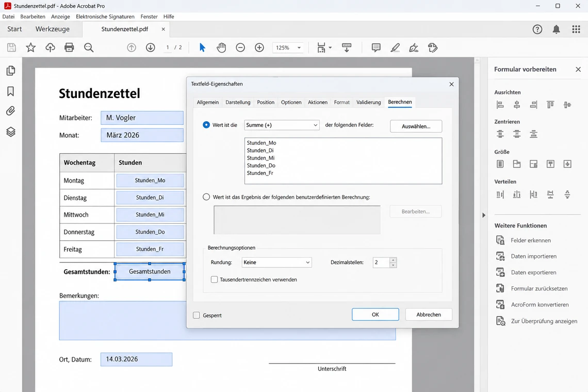Confirm the dialog with OK

[375, 314]
